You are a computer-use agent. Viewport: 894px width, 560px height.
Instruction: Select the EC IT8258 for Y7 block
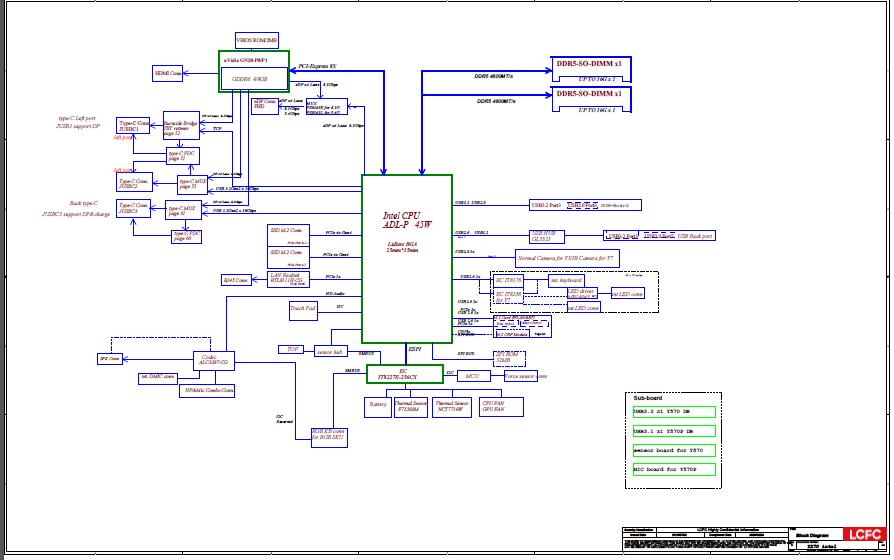pyautogui.click(x=508, y=297)
